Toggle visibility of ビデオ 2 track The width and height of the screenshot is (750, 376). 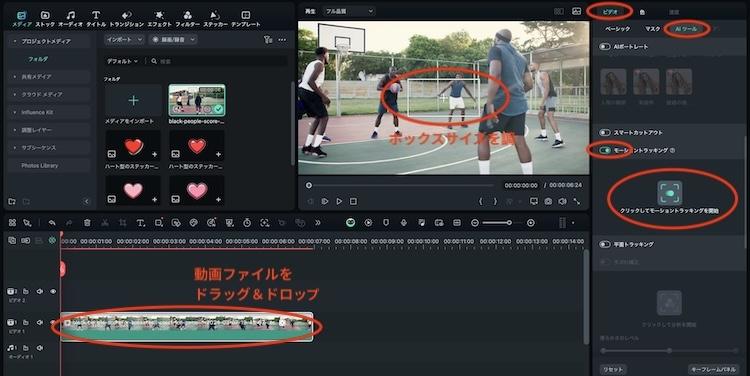tap(53, 291)
